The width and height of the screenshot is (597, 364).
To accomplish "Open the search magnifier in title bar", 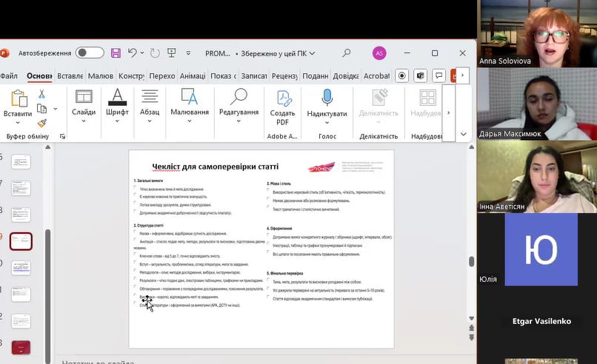I will click(346, 53).
